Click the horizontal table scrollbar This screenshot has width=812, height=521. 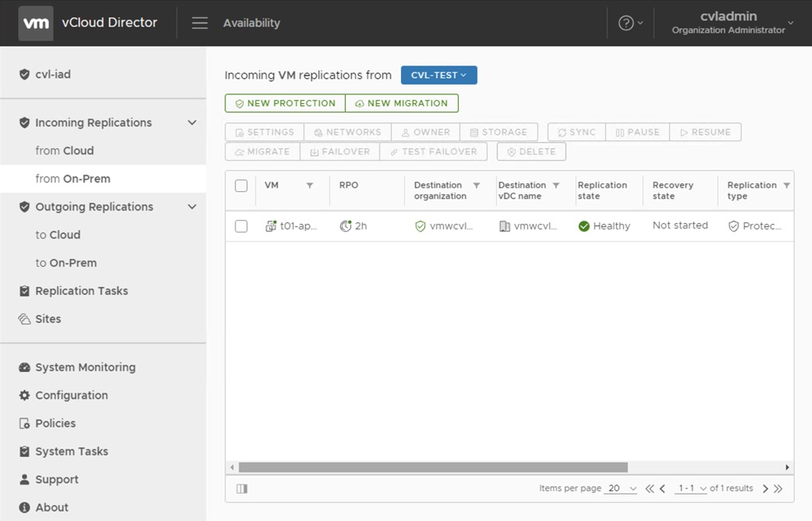coord(433,467)
